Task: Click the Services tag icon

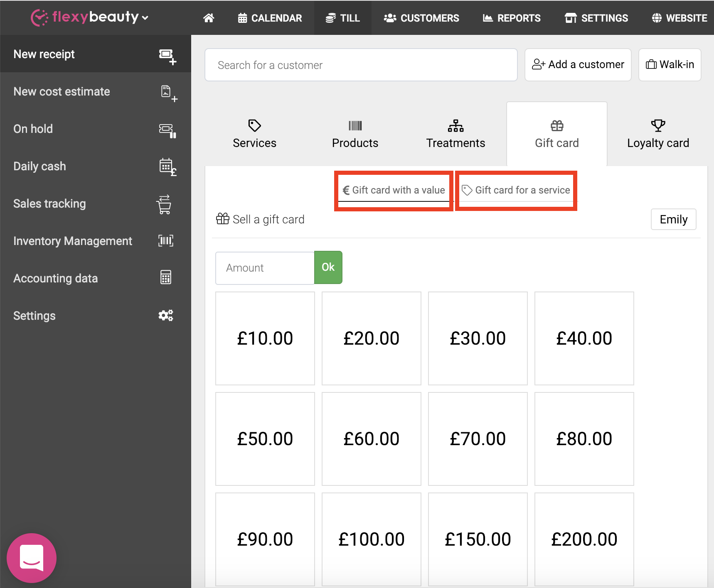Action: point(254,125)
